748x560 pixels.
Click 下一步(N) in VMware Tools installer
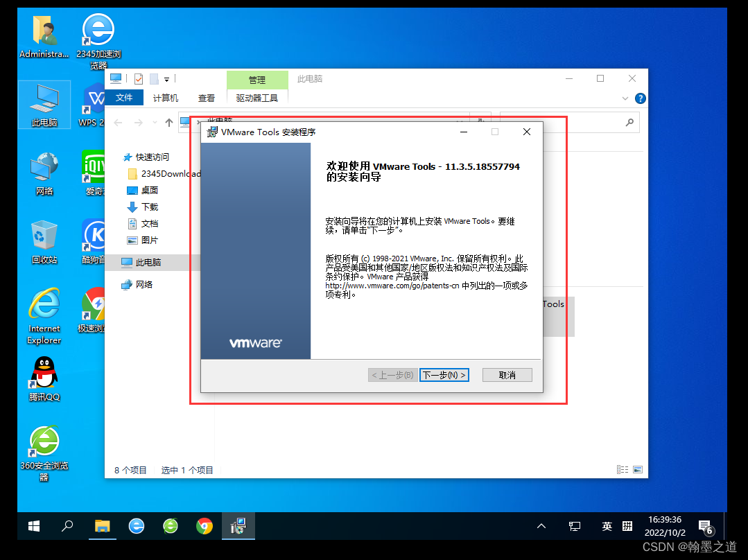pyautogui.click(x=444, y=375)
